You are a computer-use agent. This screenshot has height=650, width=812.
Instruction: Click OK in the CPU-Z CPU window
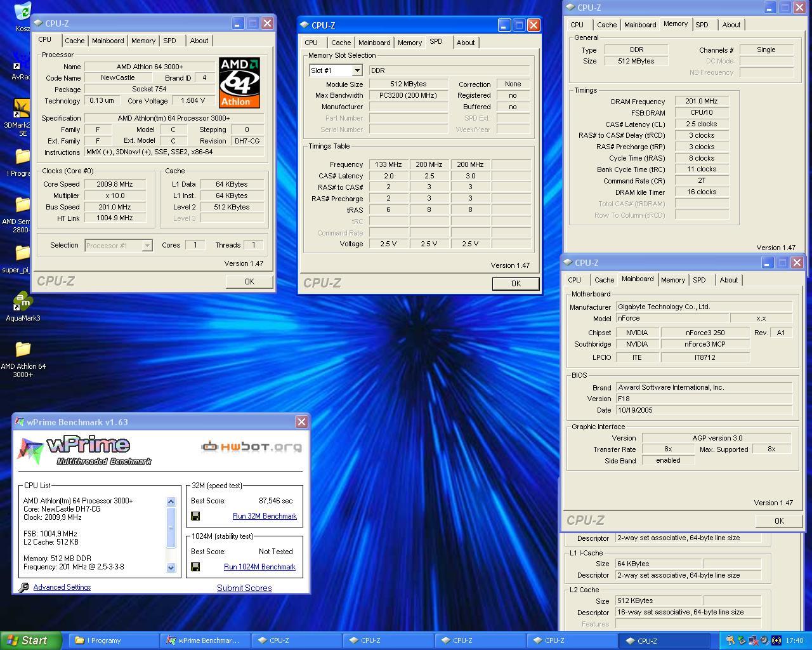tap(249, 282)
